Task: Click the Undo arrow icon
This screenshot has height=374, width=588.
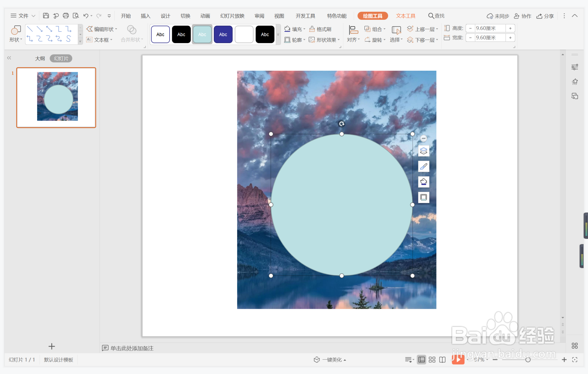Action: pyautogui.click(x=86, y=16)
